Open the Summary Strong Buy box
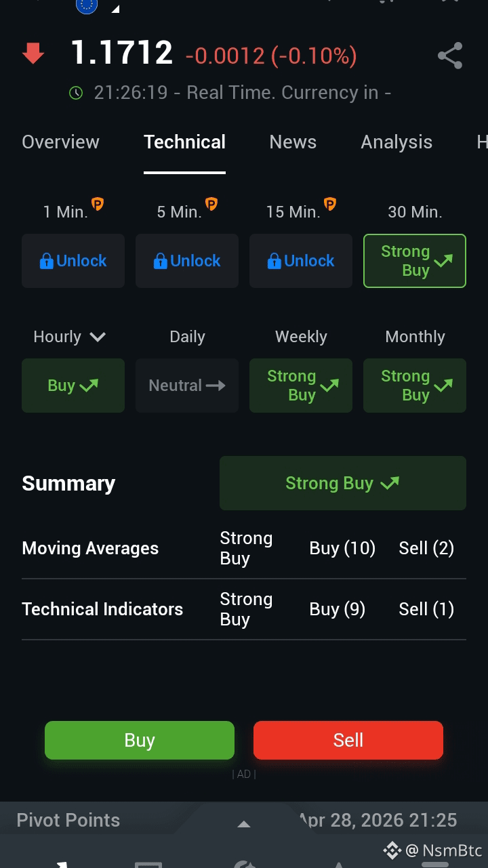The height and width of the screenshot is (868, 488). 343,483
